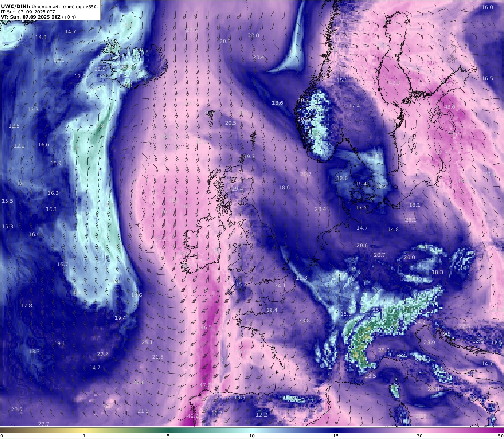Click the map value 43.0
This screenshot has height=439, width=504.
click(450, 107)
